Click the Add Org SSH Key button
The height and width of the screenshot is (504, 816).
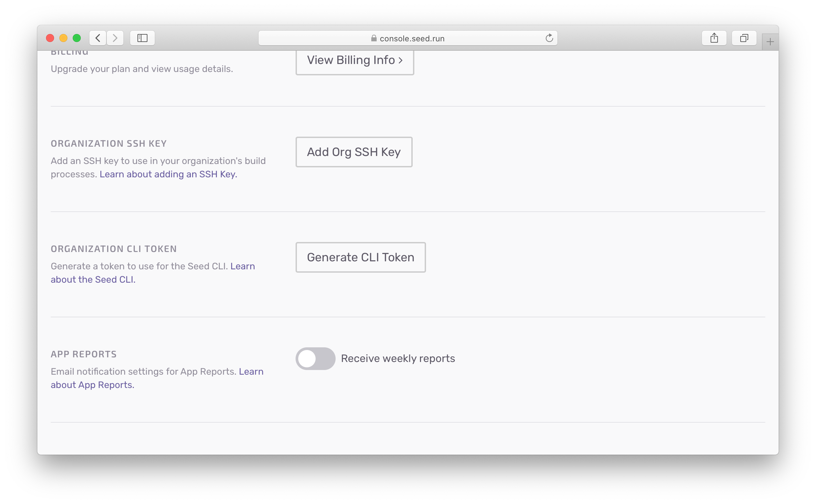(x=354, y=152)
